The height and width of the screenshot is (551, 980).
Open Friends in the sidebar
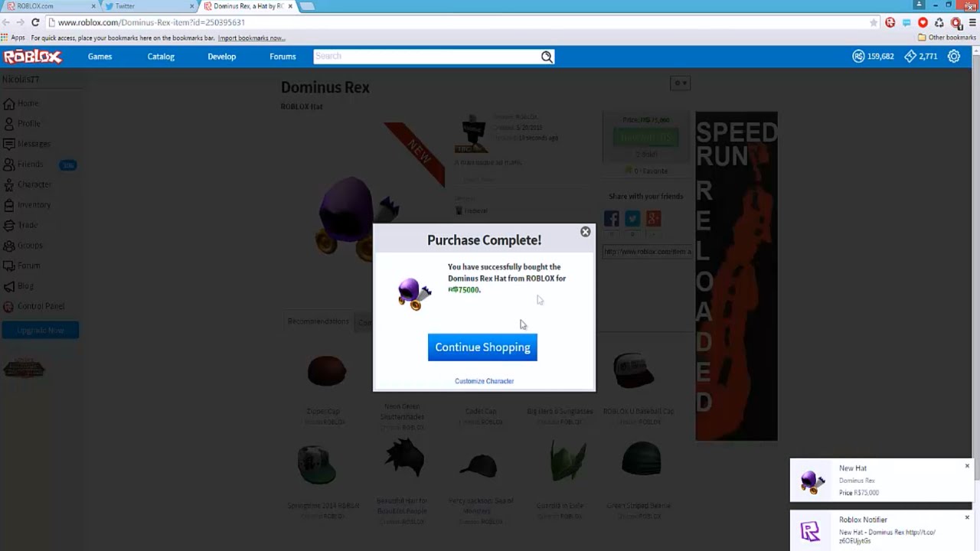click(24, 165)
